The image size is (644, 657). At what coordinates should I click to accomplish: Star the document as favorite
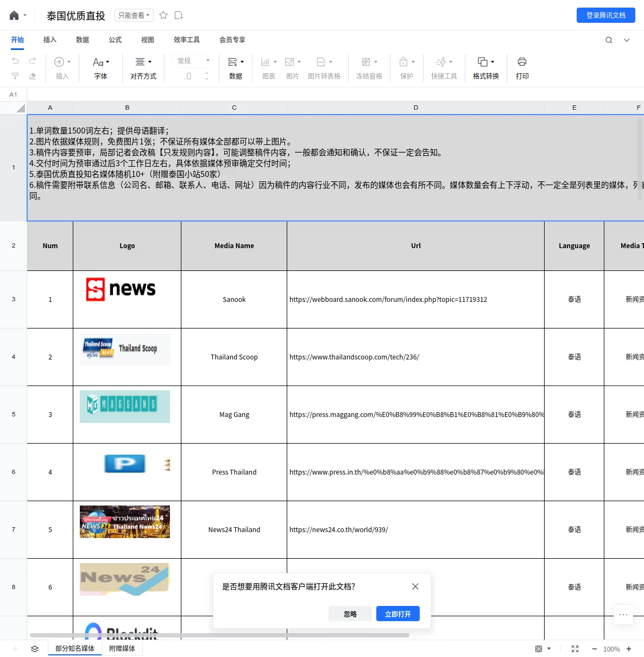coord(163,15)
